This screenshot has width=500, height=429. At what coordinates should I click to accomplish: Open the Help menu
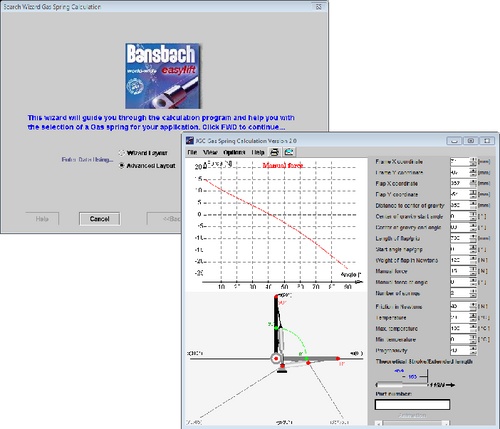(258, 152)
